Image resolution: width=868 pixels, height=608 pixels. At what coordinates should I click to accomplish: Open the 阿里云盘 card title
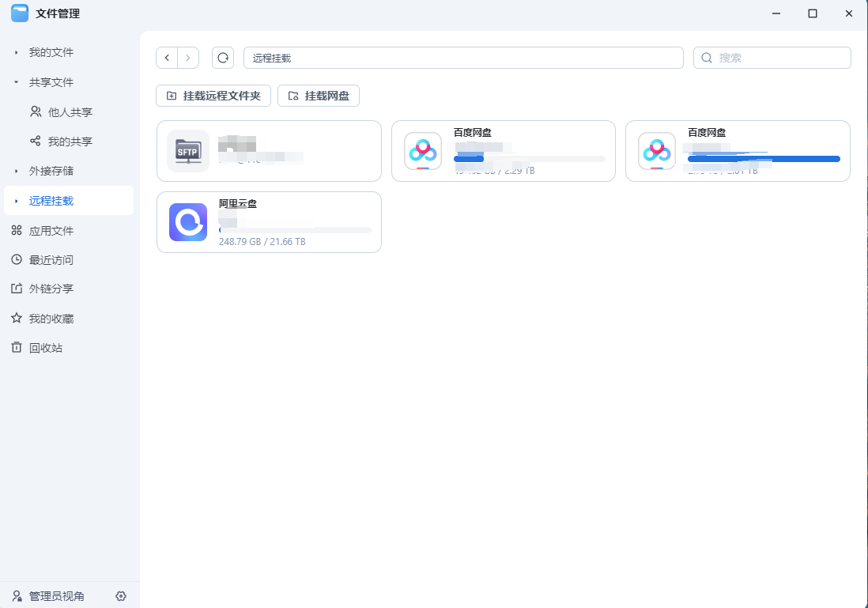[x=237, y=204]
